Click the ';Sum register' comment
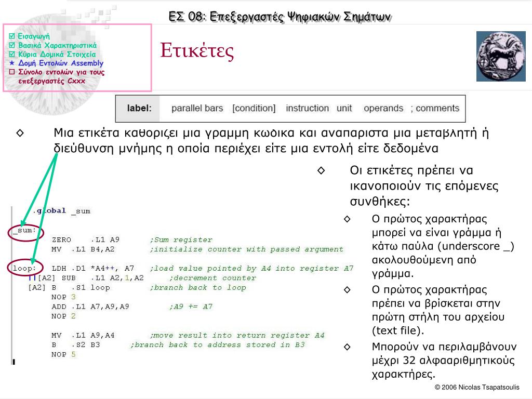This screenshot has width=532, height=399. pyautogui.click(x=181, y=240)
